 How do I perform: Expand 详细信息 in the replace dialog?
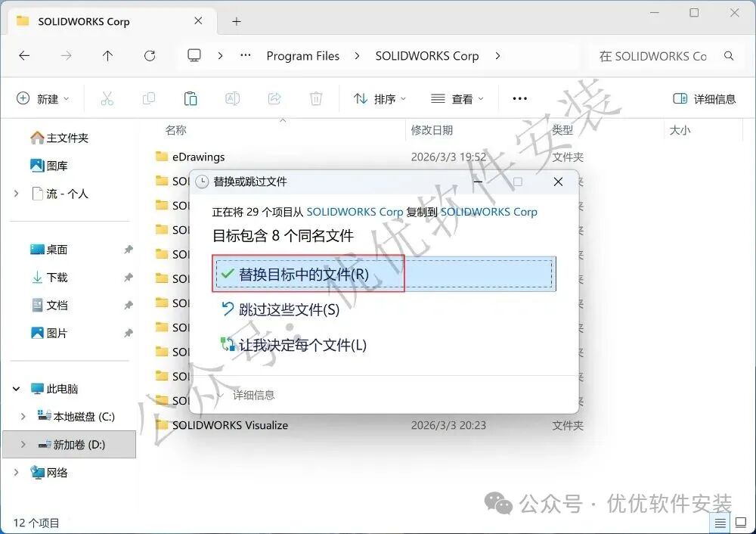pyautogui.click(x=247, y=396)
